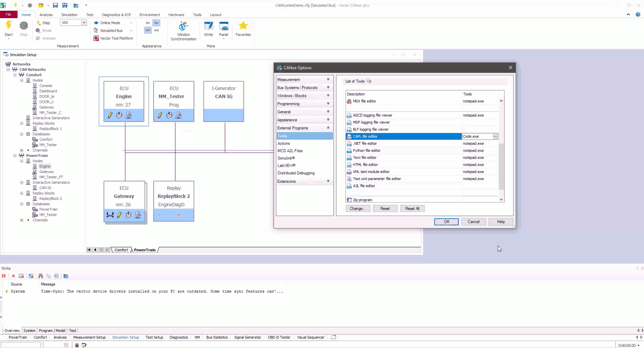Toggle hex number display
Viewport: 644px width, 348px height.
coord(156,23)
